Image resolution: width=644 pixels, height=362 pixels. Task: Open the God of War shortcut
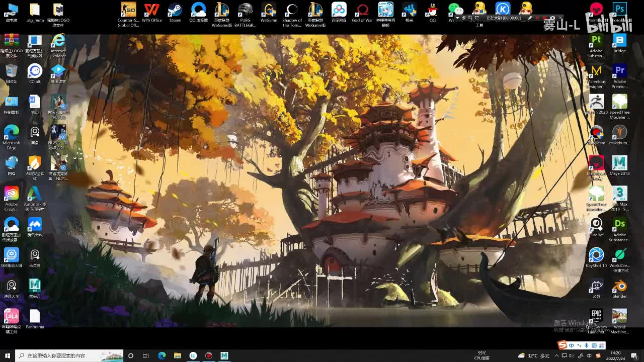click(362, 10)
